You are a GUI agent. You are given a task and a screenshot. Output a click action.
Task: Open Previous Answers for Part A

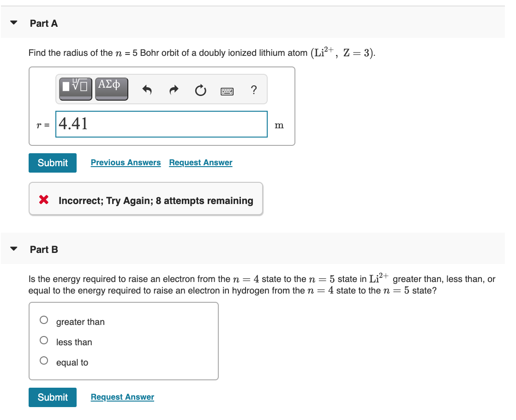tap(126, 162)
